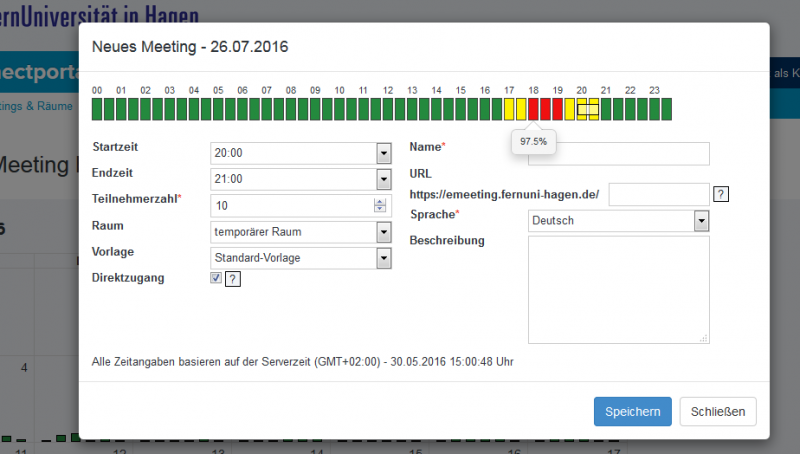Click the Teilnehmerzahl spinner arrows
The width and height of the screenshot is (800, 454).
click(x=380, y=206)
